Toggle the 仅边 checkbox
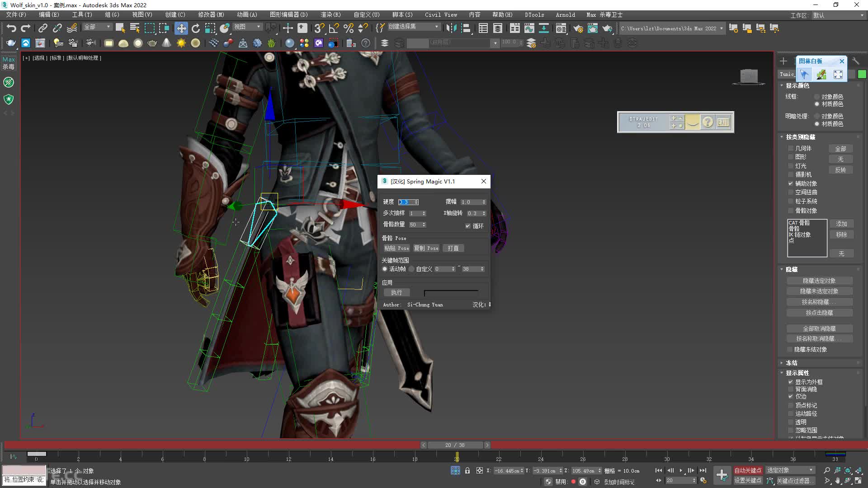This screenshot has width=868, height=488. pos(791,396)
